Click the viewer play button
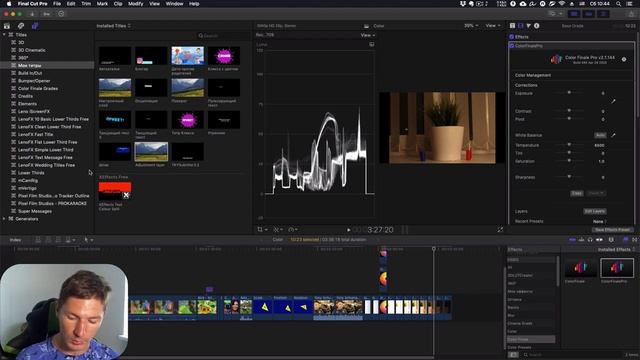 pyautogui.click(x=348, y=230)
